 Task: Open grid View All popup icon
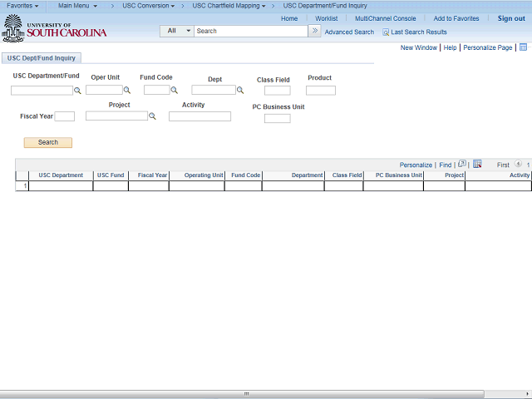click(x=462, y=165)
